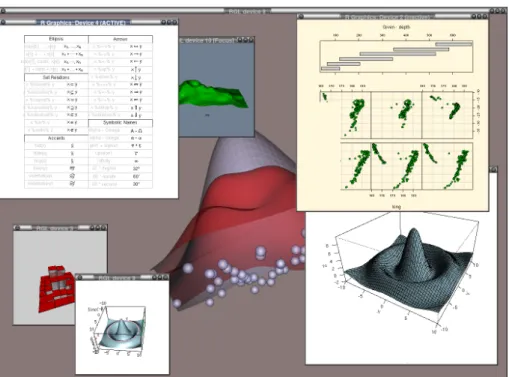This screenshot has height=377, width=509.
Task: Close the R Graphics Device 4 (ACTIVE) window
Action: click(x=175, y=22)
